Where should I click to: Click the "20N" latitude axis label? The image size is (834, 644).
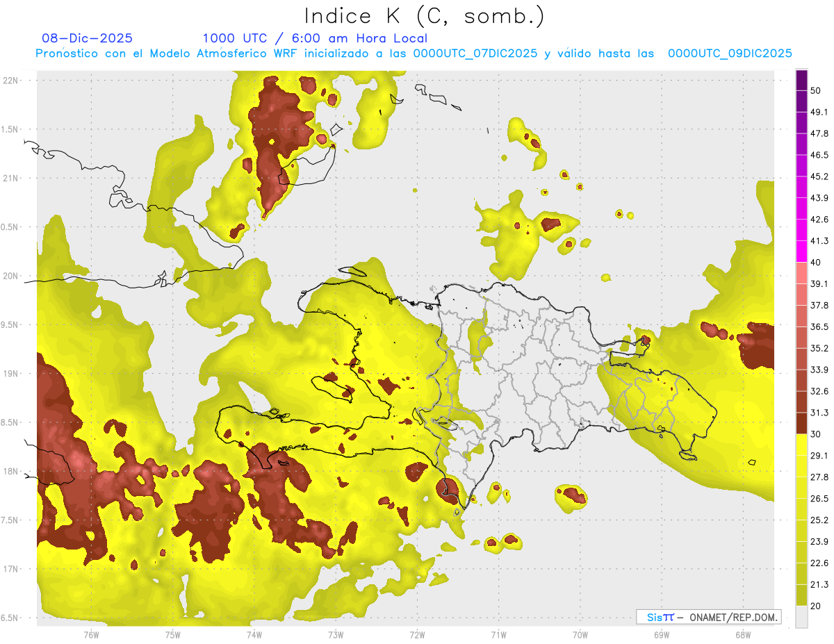[10, 276]
